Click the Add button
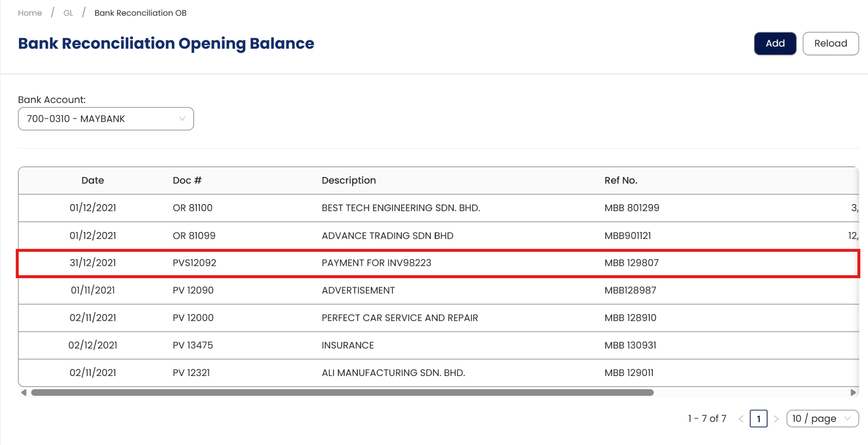The width and height of the screenshot is (868, 445). (x=775, y=44)
